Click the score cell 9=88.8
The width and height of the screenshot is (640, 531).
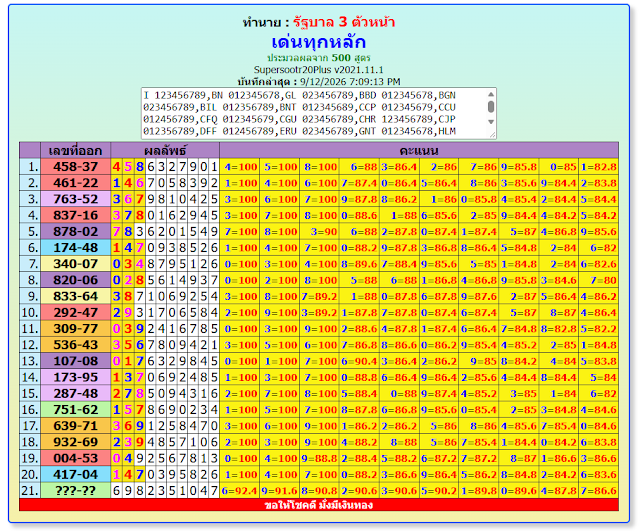tap(320, 458)
